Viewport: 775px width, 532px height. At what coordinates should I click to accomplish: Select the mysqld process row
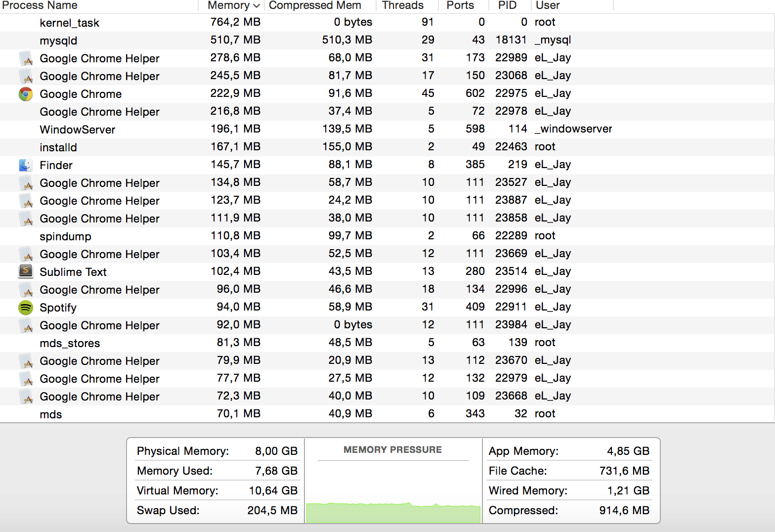point(58,41)
